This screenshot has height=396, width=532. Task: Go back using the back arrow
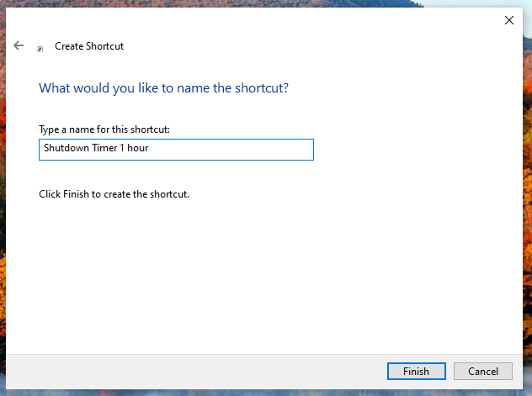pos(19,45)
